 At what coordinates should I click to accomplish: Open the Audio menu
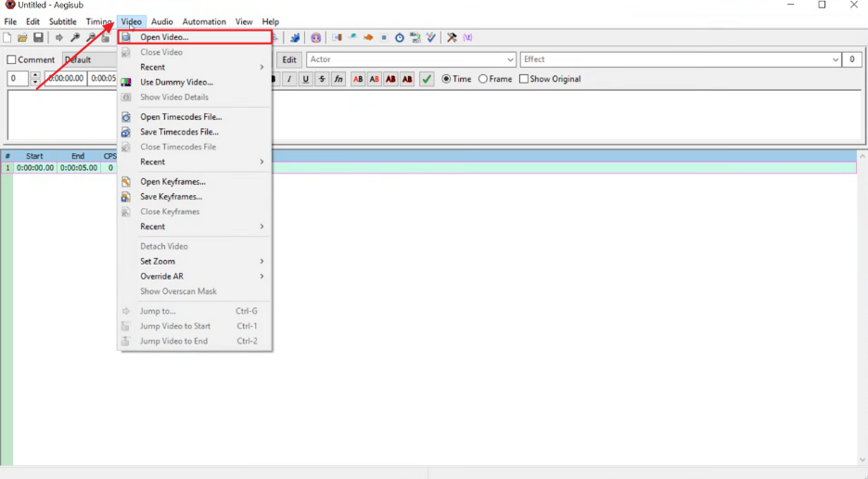162,21
